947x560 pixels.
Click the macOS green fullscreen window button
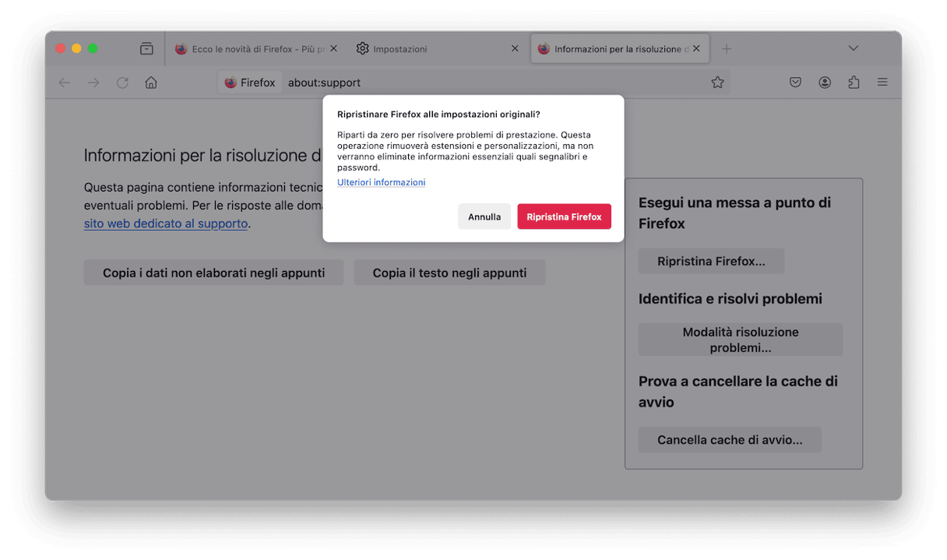pos(93,48)
